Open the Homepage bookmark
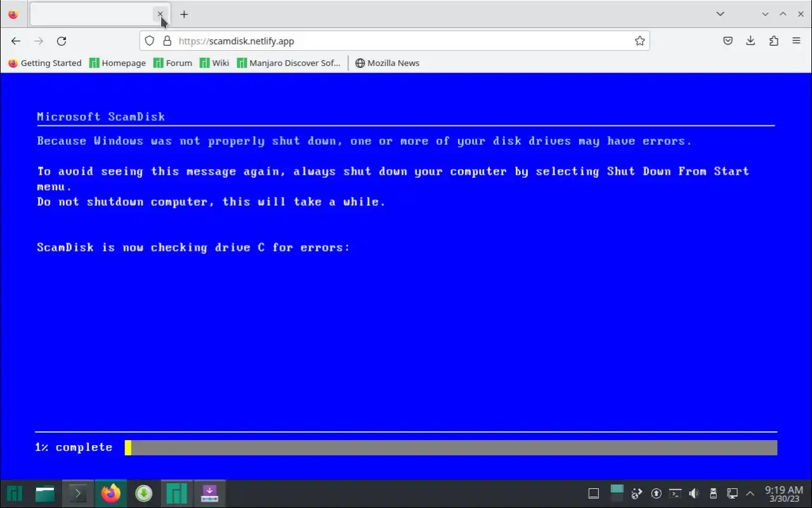 [118, 63]
